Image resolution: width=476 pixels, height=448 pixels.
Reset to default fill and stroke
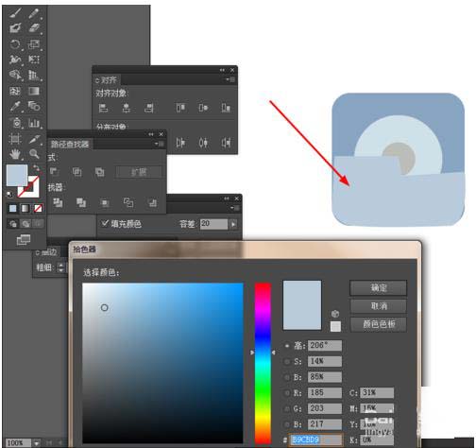pyautogui.click(x=9, y=195)
